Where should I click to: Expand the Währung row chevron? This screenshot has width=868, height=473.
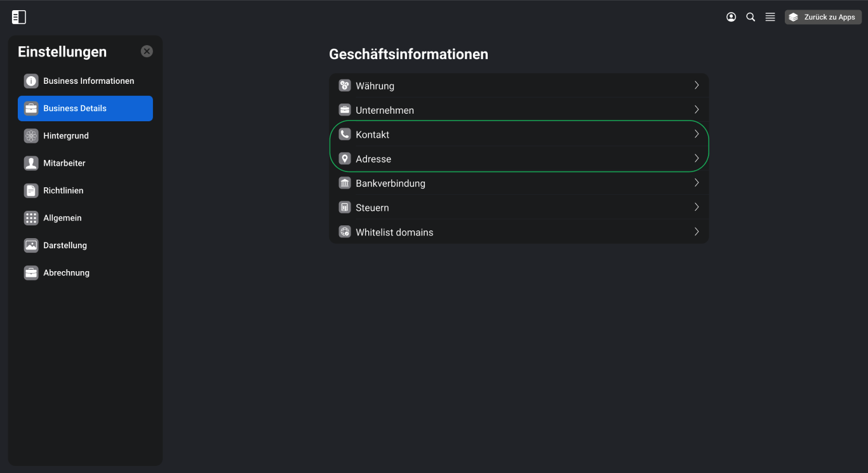click(x=697, y=85)
